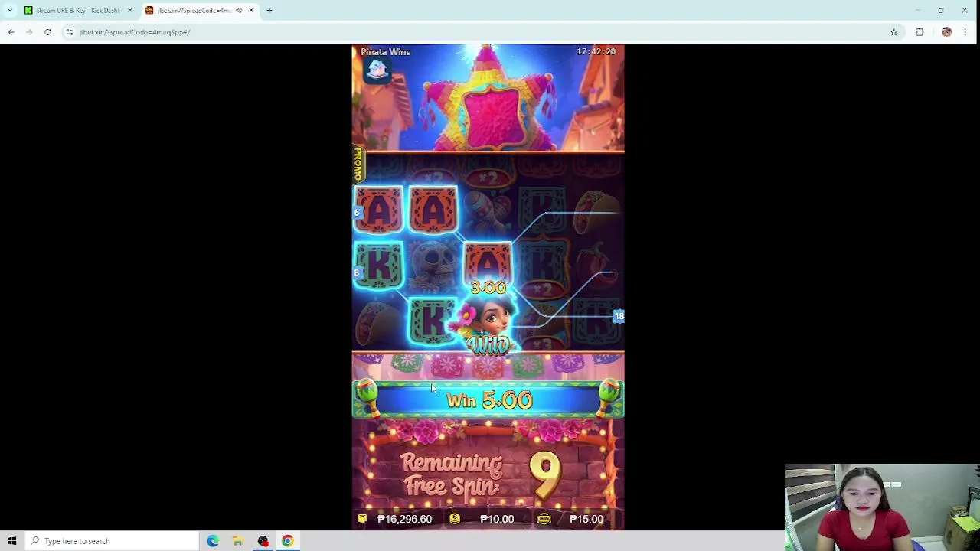980x551 pixels.
Task: Click the game lobby icon under Pinata Wins
Action: click(377, 70)
